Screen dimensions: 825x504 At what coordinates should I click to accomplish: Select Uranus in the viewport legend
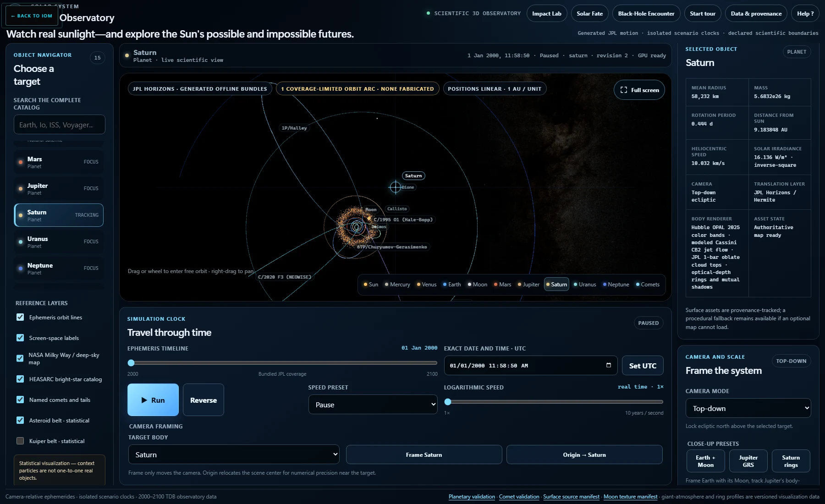pos(585,285)
